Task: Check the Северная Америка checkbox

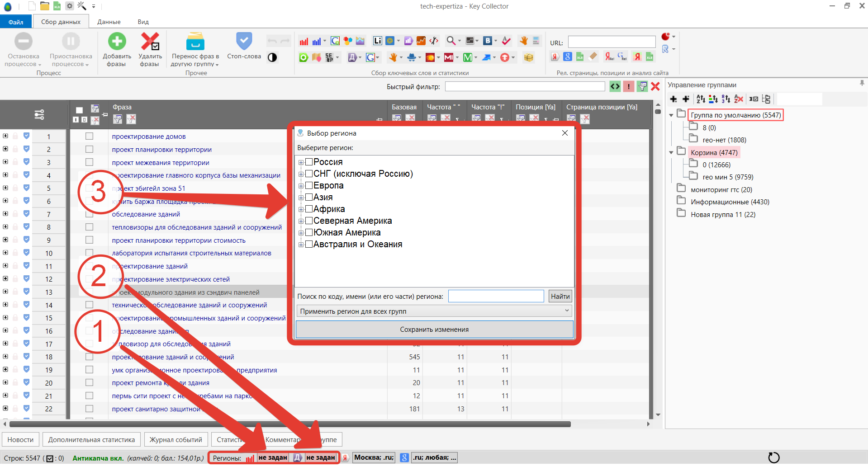Action: tap(309, 221)
